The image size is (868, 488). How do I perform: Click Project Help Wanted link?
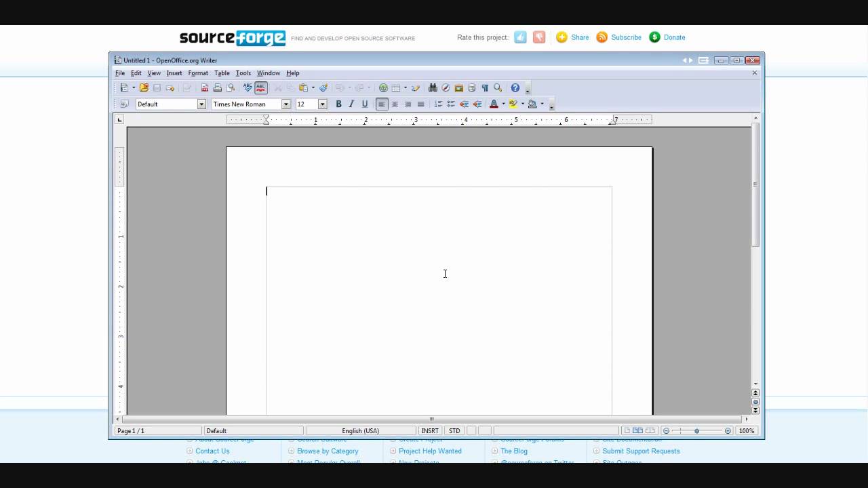[x=430, y=451]
